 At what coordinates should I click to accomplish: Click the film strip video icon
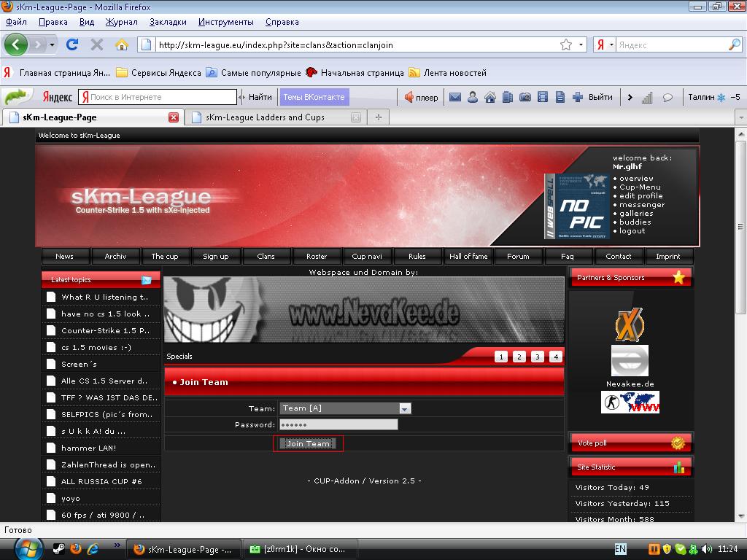pos(543,97)
